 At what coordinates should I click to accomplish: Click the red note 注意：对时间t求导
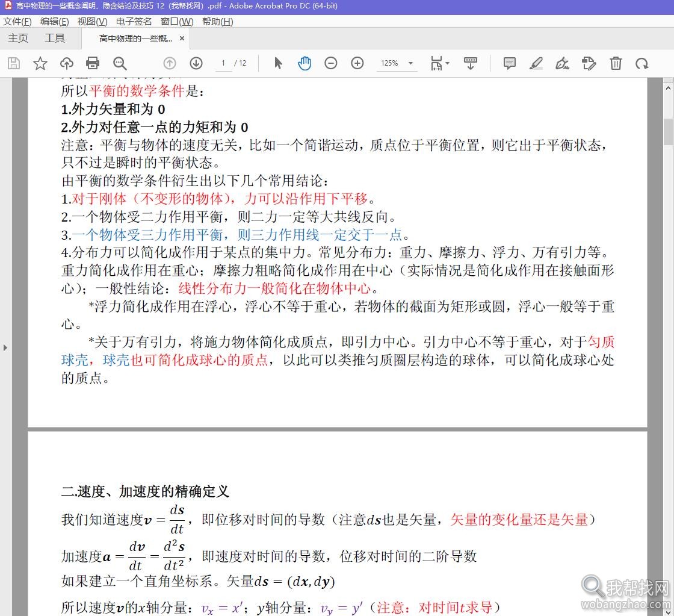pyautogui.click(x=434, y=608)
